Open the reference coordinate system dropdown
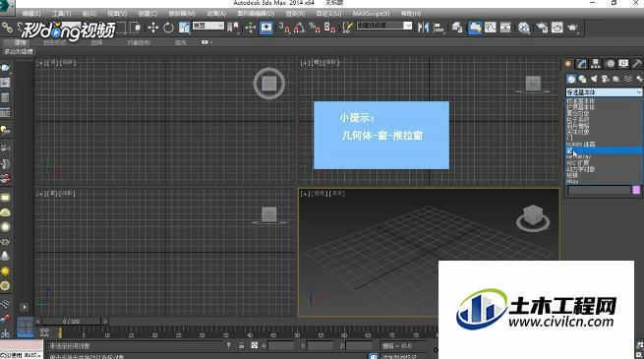Viewport: 644px width, 359px height. pyautogui.click(x=208, y=26)
